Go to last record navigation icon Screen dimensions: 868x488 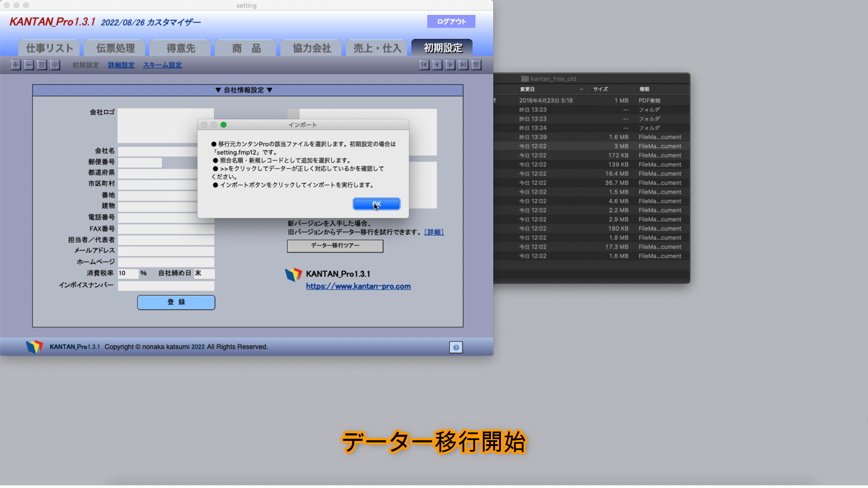tap(463, 65)
